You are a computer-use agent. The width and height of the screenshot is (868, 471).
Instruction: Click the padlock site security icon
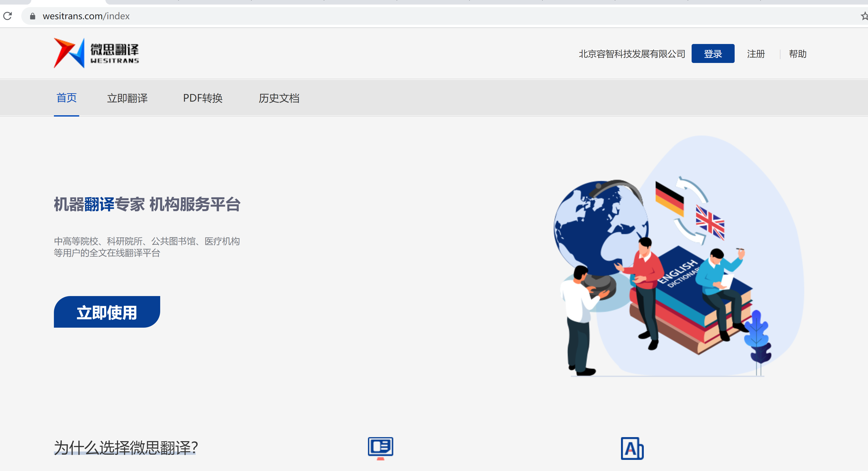point(32,16)
